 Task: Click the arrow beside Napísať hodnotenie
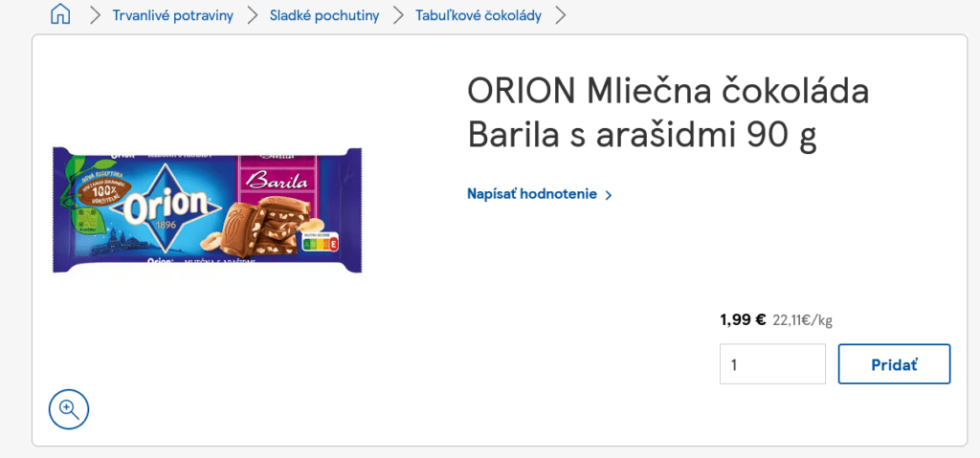pyautogui.click(x=608, y=195)
